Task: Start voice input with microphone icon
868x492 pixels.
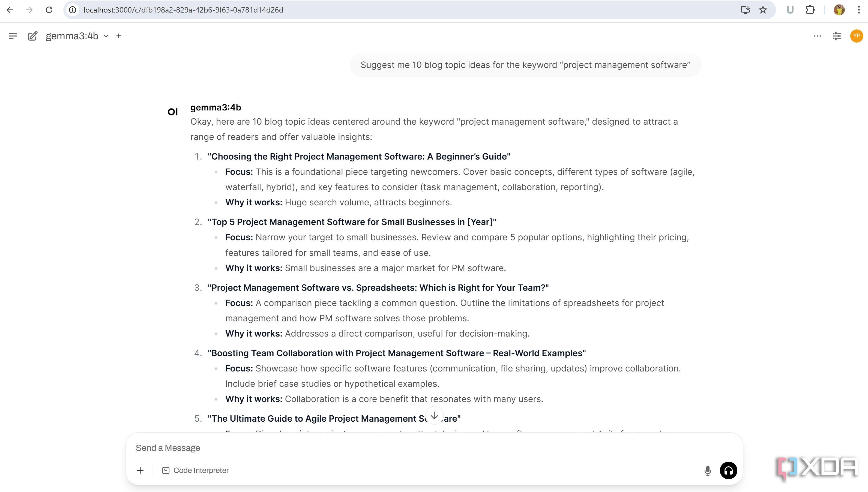Action: click(x=708, y=470)
